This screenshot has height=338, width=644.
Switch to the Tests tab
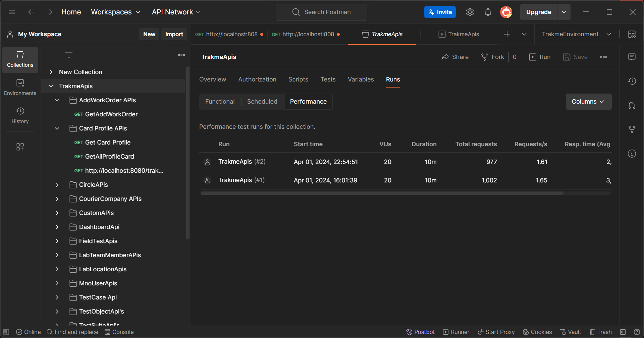click(x=328, y=79)
